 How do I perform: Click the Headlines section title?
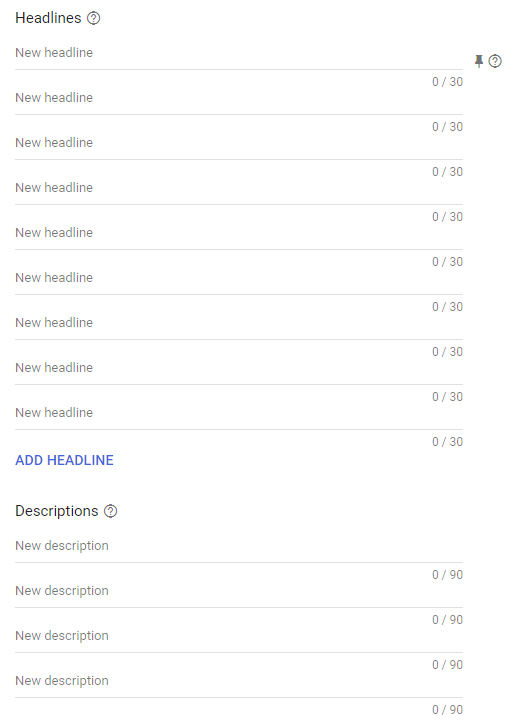(48, 18)
